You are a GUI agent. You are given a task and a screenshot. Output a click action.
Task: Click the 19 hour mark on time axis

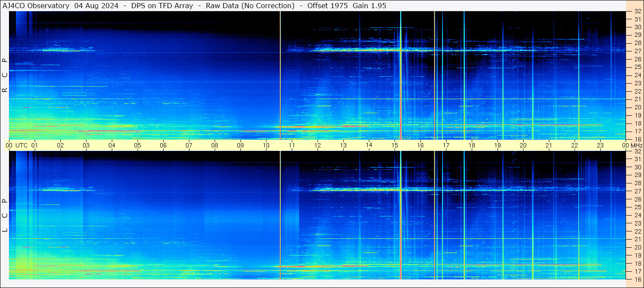point(497,145)
